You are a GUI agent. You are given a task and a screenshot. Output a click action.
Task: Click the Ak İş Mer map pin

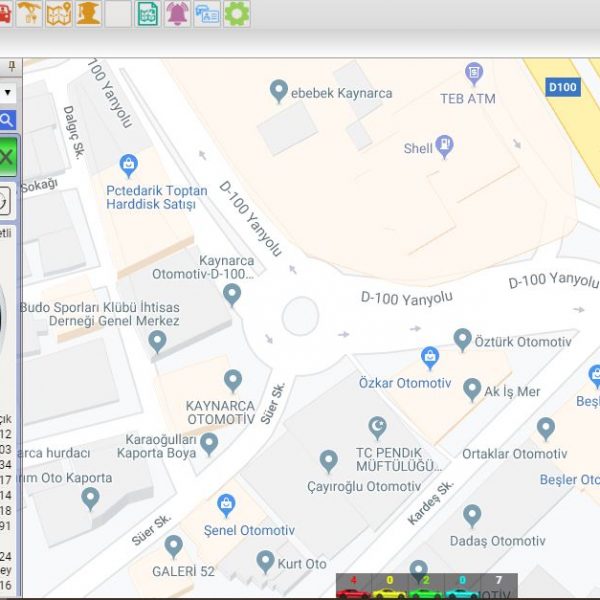(x=472, y=390)
